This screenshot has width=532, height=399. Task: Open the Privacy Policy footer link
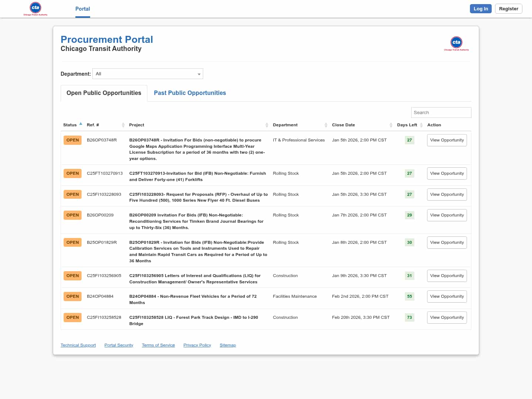click(x=197, y=345)
